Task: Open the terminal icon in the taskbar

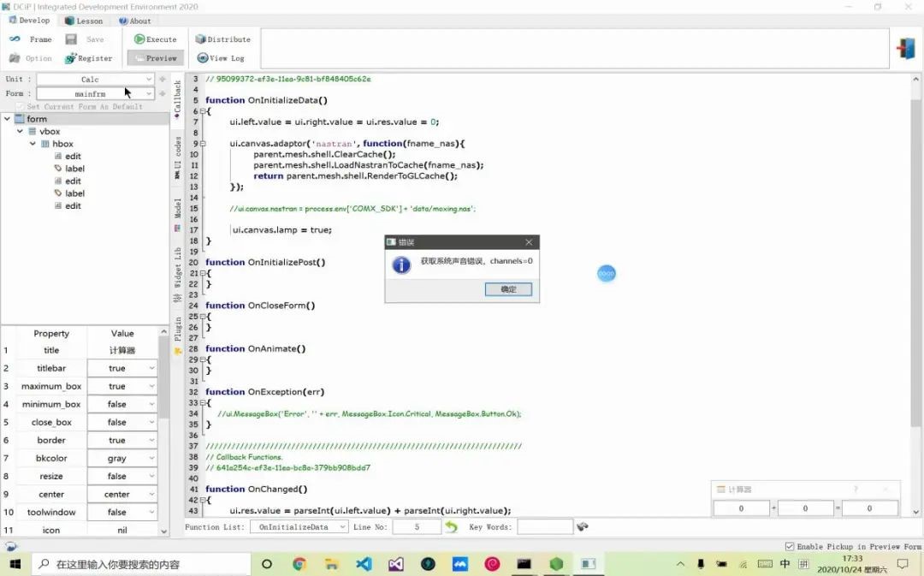Action: click(x=524, y=564)
